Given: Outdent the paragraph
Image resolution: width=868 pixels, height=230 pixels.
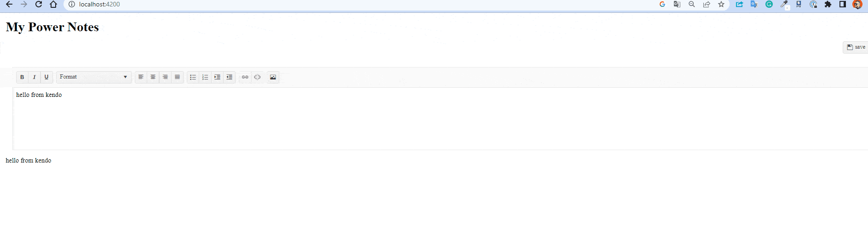Looking at the screenshot, I should point(229,77).
